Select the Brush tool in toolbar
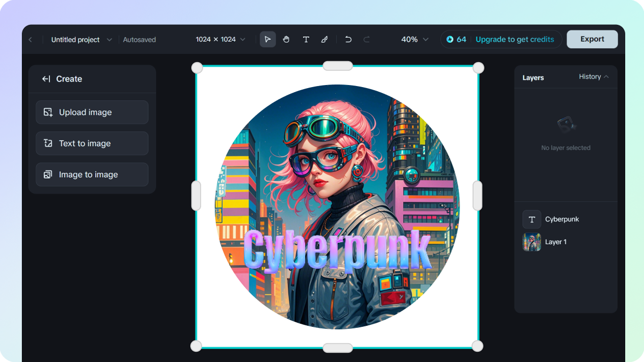The height and width of the screenshot is (362, 644). pyautogui.click(x=325, y=39)
